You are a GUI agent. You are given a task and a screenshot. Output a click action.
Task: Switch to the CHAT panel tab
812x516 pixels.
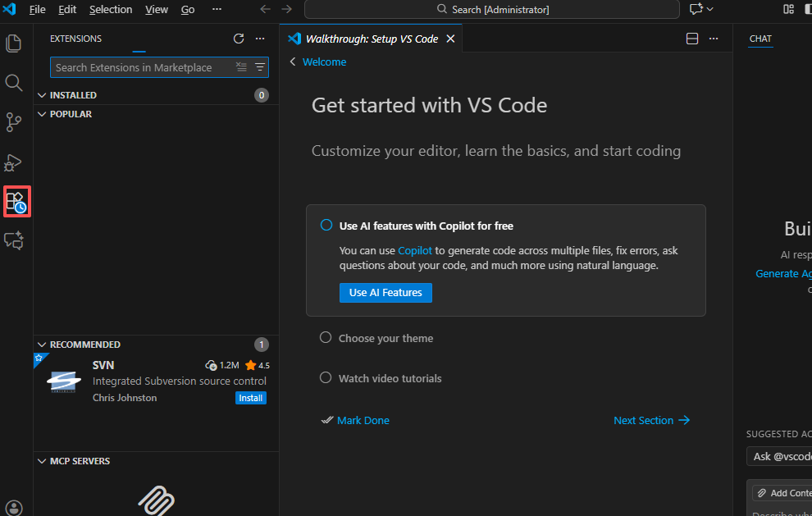coord(760,39)
